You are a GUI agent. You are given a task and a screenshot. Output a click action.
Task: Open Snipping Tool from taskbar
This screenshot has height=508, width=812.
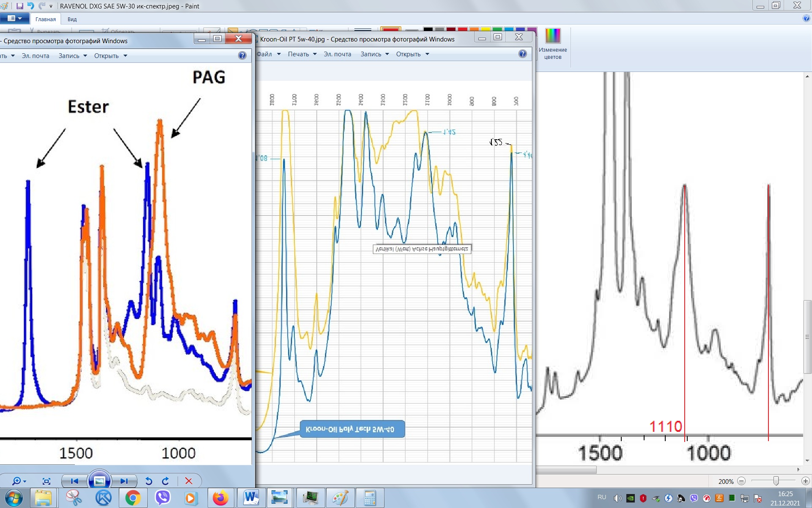pos(74,498)
